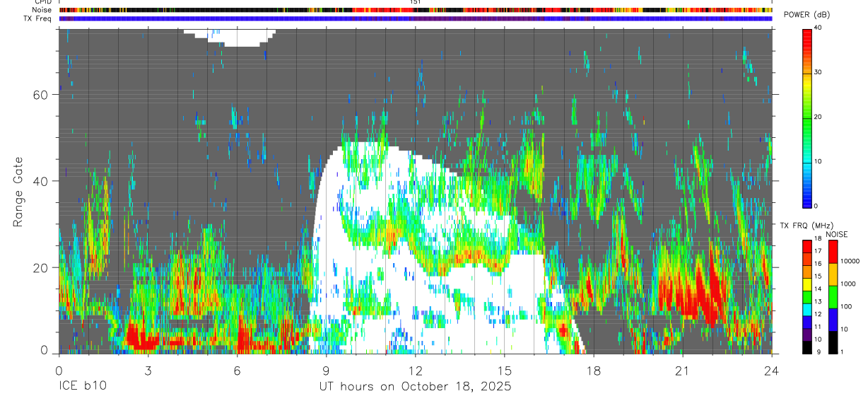Click 'UT hours on October 18, 2025' label
Viewport: 868px width, 401px height.
[x=415, y=387]
